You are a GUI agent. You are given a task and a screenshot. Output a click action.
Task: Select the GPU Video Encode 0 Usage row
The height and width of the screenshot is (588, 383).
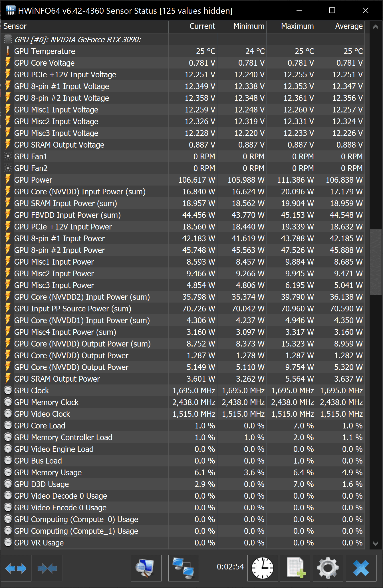(183, 508)
